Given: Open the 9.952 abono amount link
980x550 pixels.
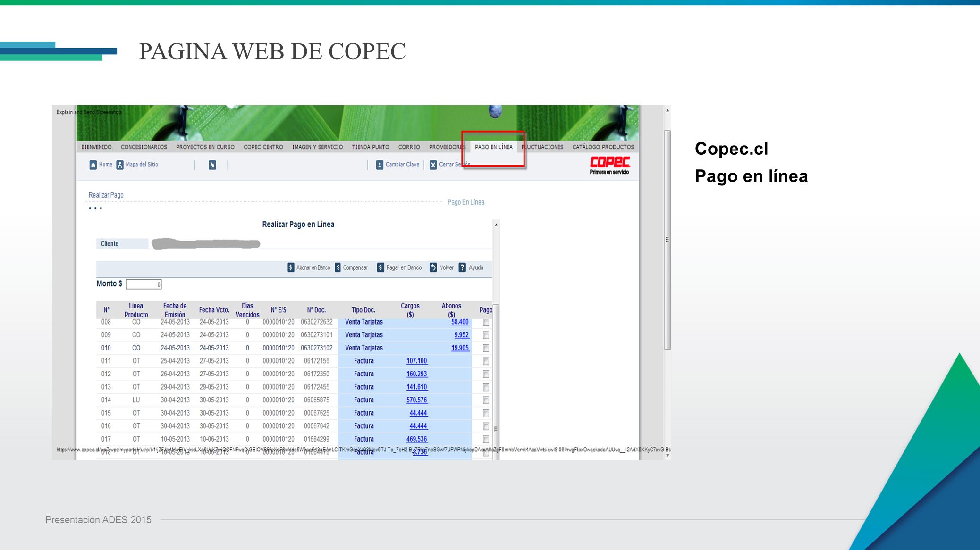Looking at the screenshot, I should point(462,335).
